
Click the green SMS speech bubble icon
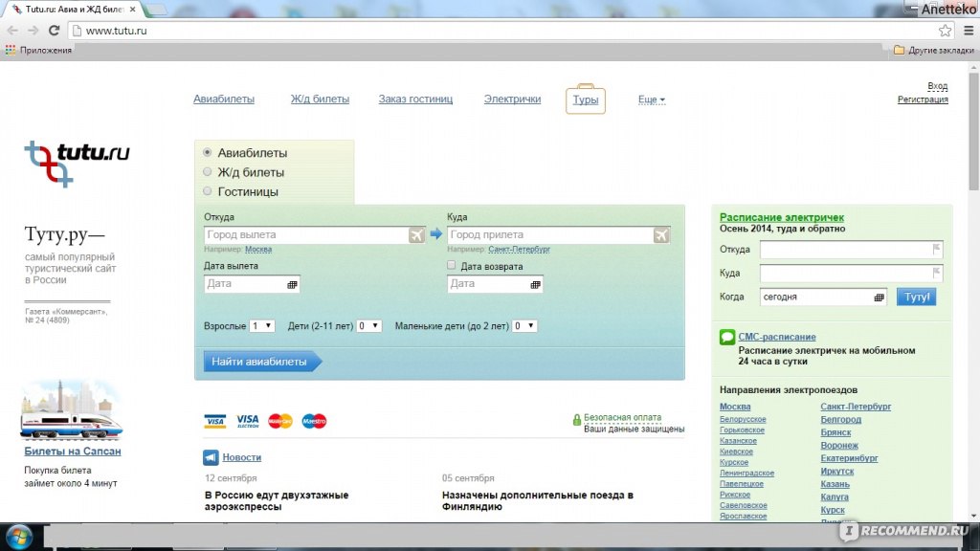point(727,338)
